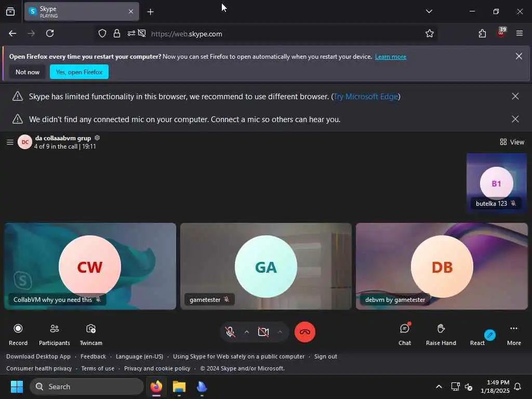Image resolution: width=532 pixels, height=399 pixels.
Task: Open Firefox application menu
Action: tap(520, 33)
